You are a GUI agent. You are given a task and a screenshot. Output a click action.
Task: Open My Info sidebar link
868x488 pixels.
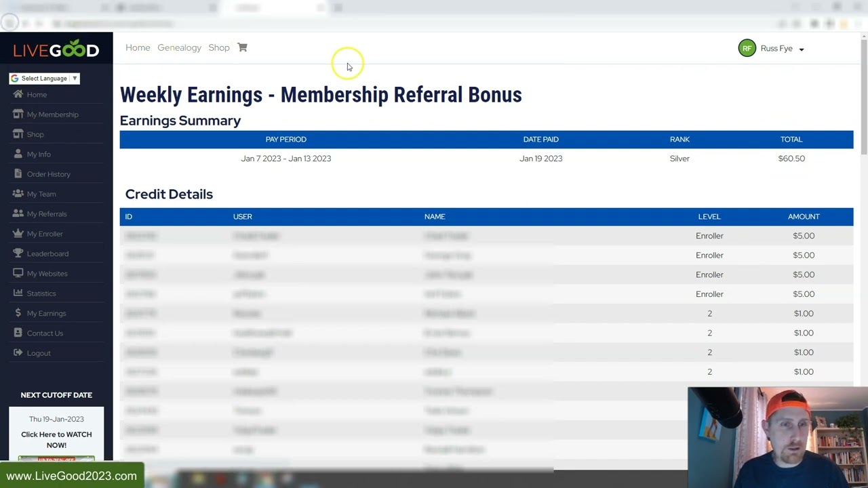click(x=39, y=155)
